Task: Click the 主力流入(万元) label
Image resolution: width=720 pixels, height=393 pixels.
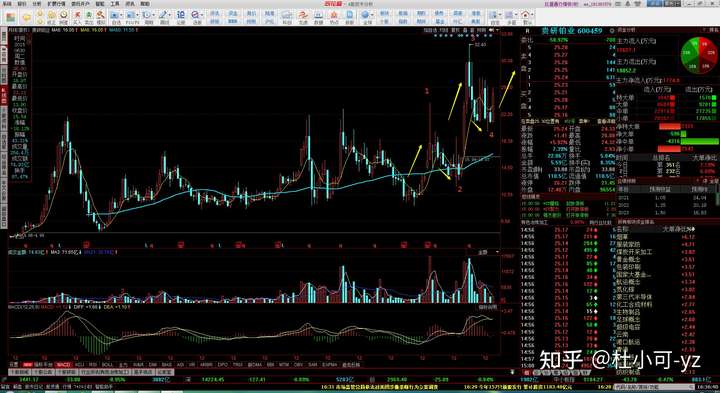Action: pyautogui.click(x=636, y=41)
